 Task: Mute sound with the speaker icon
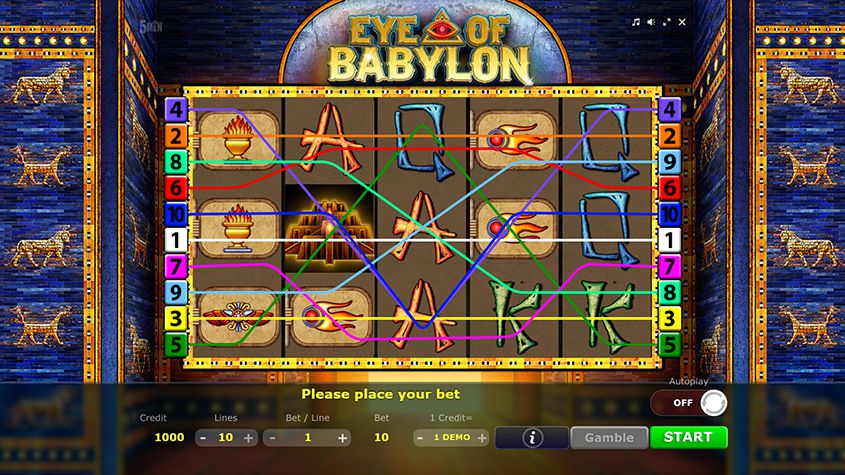651,22
